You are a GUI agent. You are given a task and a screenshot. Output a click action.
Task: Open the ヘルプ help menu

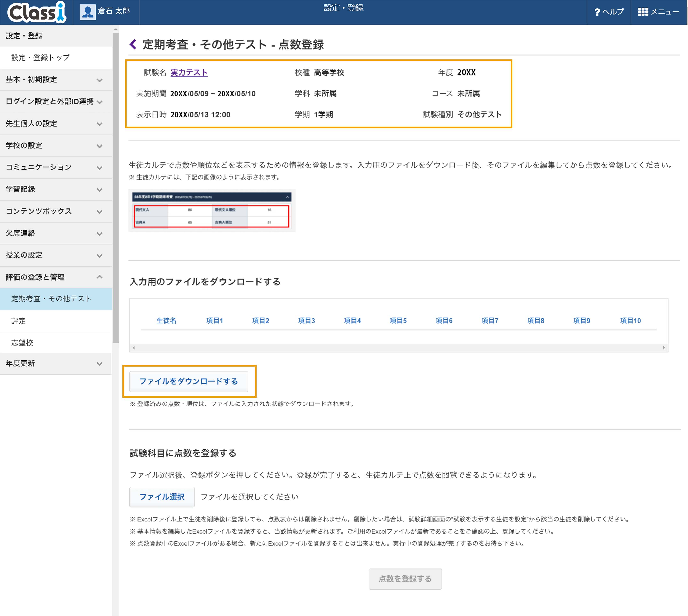pos(609,12)
